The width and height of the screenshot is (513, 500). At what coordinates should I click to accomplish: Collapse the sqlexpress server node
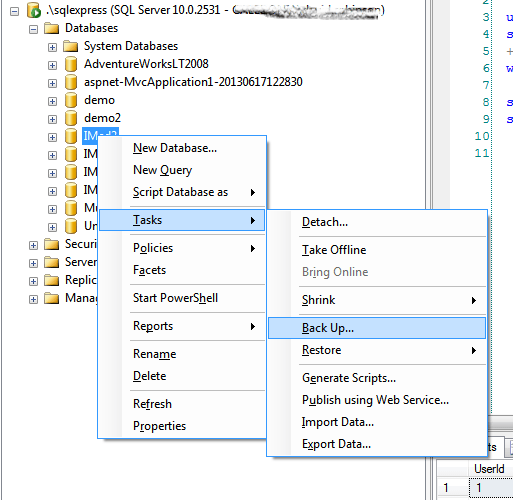tap(14, 12)
